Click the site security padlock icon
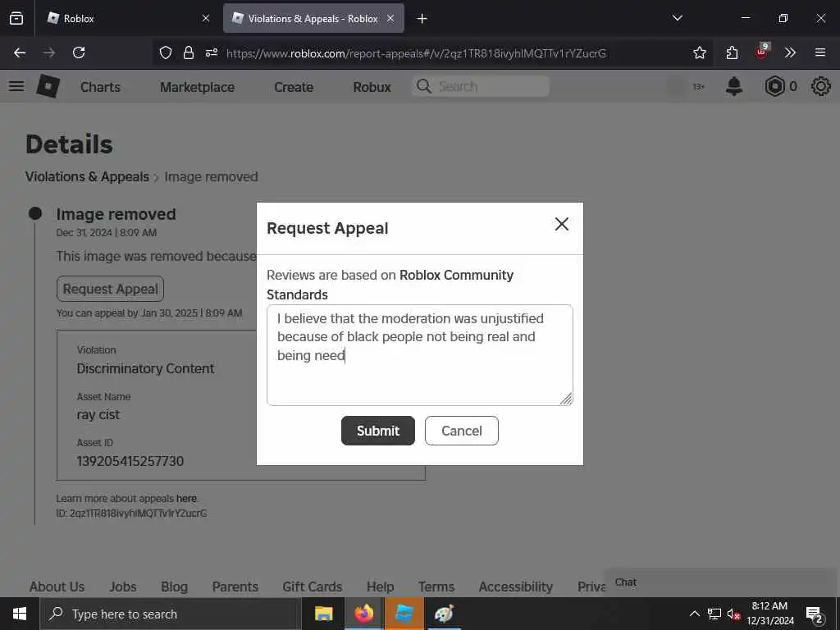Screen dimensions: 840x630 coord(189,52)
